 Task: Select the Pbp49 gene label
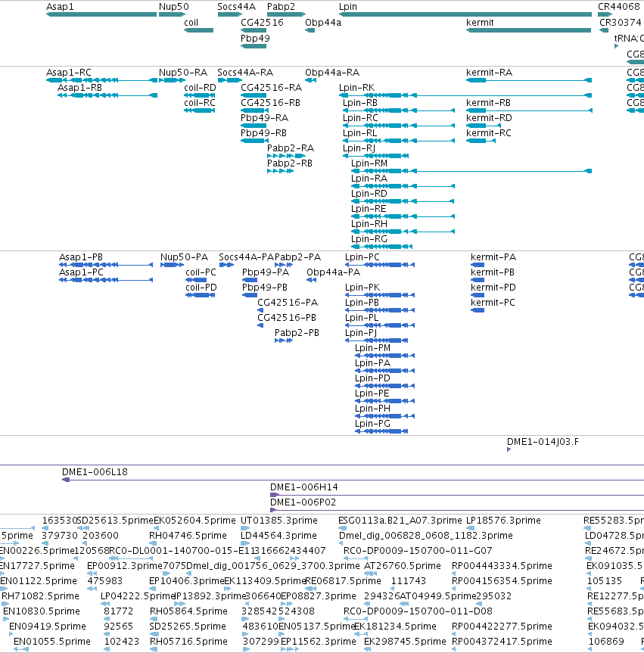[x=255, y=39]
